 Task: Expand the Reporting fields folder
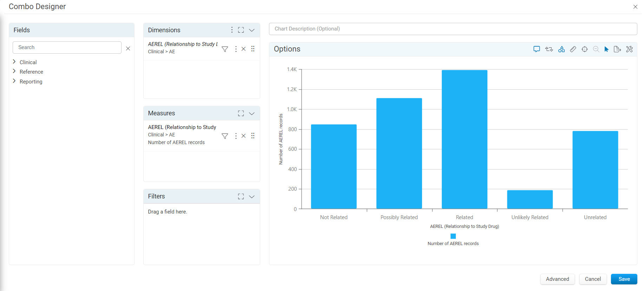point(14,81)
